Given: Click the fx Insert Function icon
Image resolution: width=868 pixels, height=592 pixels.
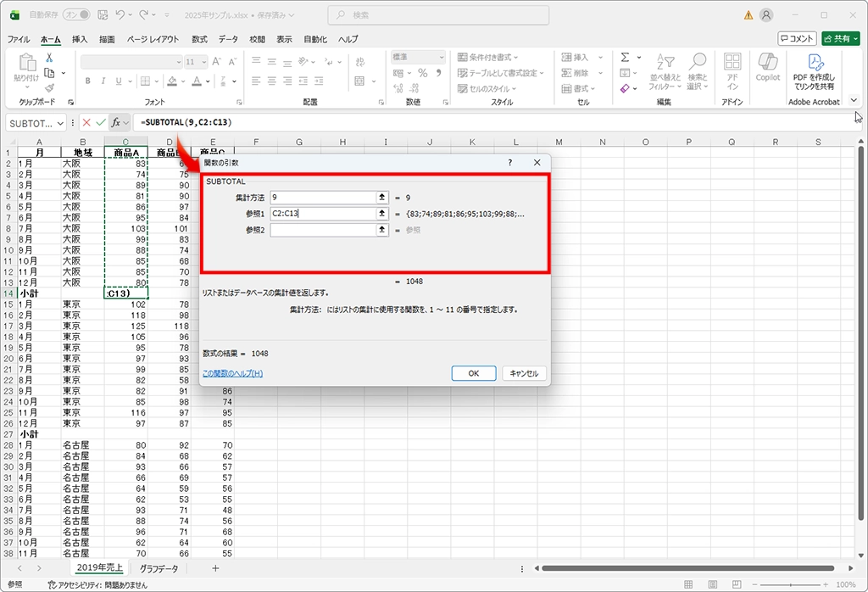Looking at the screenshot, I should tap(116, 123).
